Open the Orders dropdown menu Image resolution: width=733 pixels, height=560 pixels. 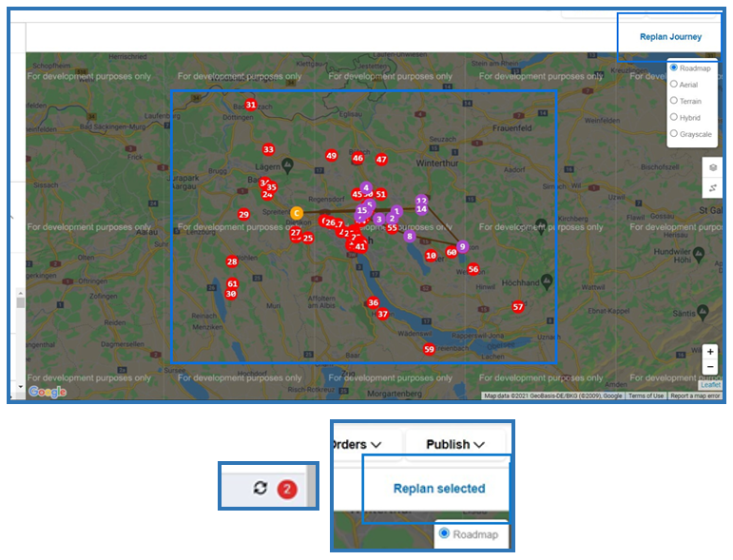(366, 444)
